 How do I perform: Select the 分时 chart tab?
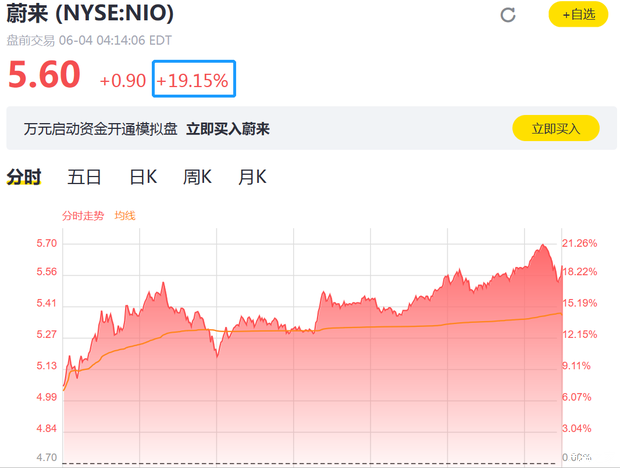[24, 177]
